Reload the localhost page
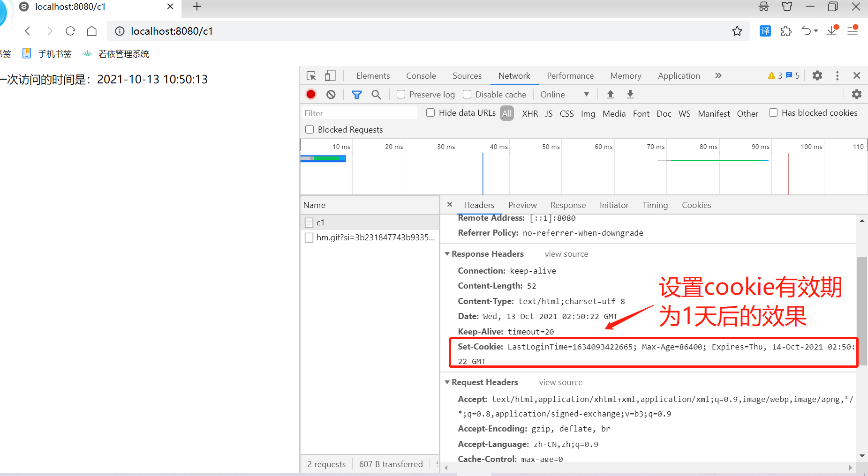 coord(70,31)
